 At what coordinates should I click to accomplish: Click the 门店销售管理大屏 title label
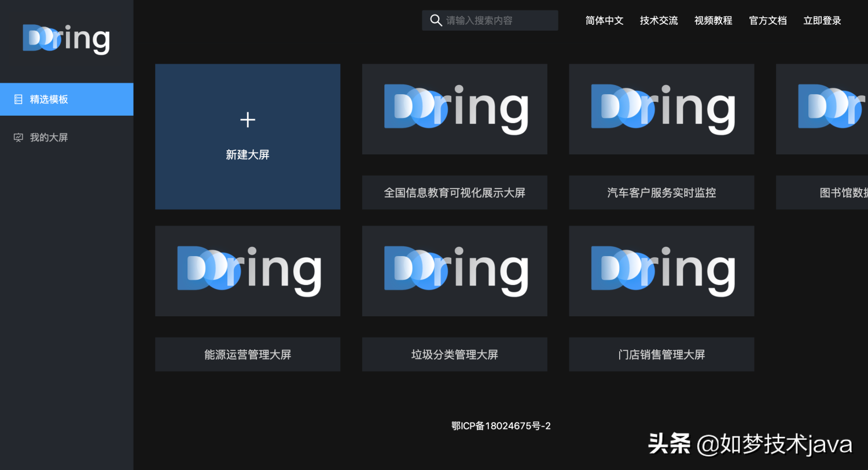(x=661, y=354)
